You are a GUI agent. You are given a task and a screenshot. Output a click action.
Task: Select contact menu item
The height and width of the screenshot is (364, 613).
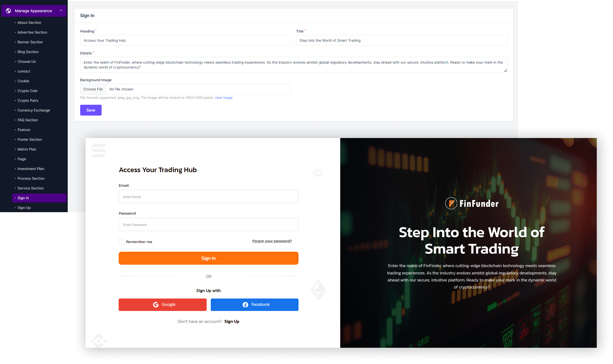click(24, 71)
